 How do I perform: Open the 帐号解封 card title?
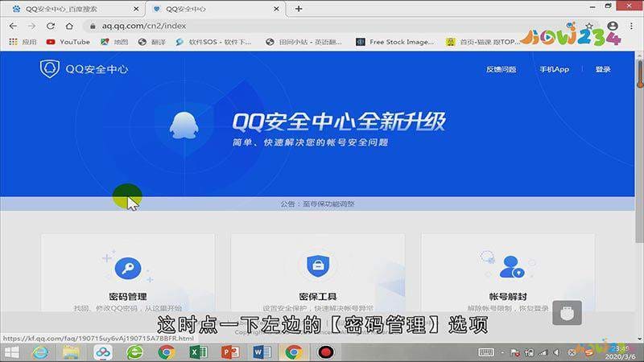pos(508,296)
